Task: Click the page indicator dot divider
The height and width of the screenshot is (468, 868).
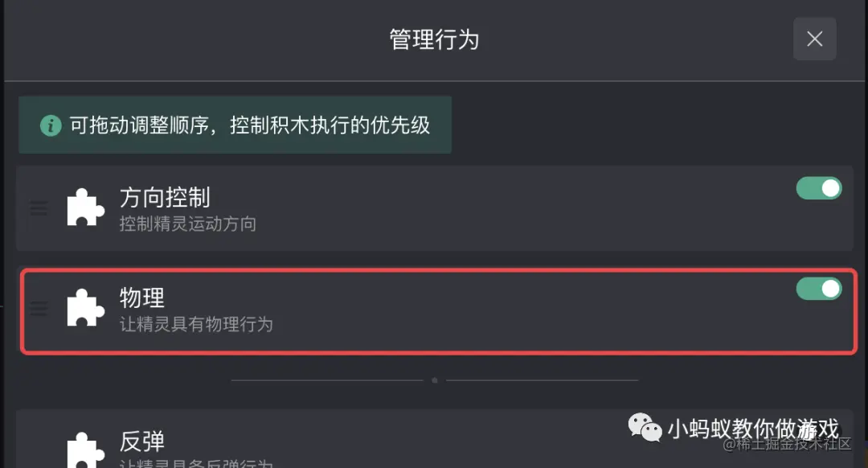Action: (x=434, y=380)
